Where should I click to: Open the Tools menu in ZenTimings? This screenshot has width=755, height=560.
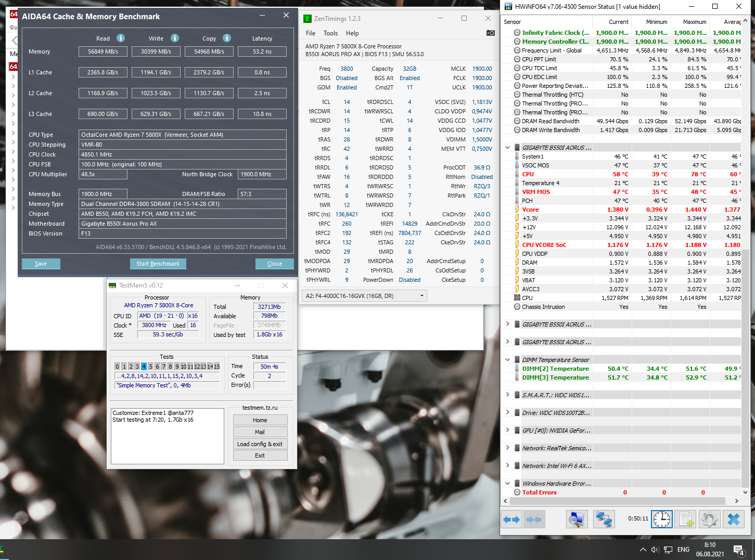[x=330, y=33]
